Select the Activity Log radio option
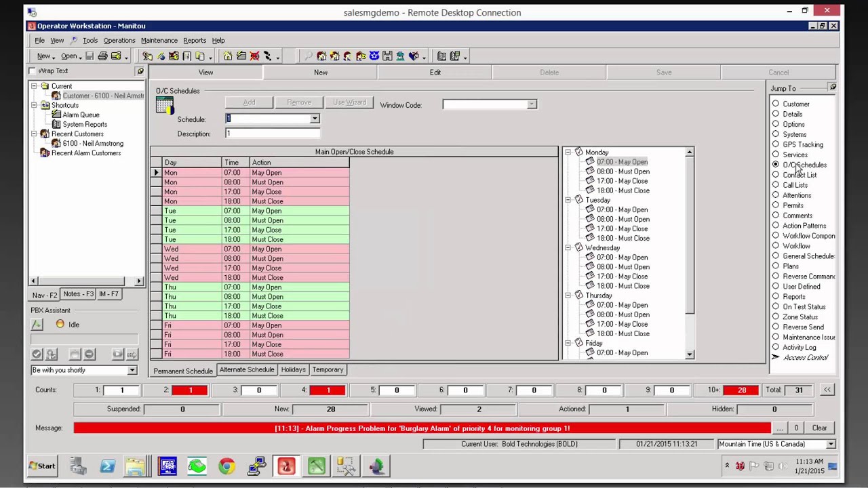The height and width of the screenshot is (488, 868). click(776, 347)
